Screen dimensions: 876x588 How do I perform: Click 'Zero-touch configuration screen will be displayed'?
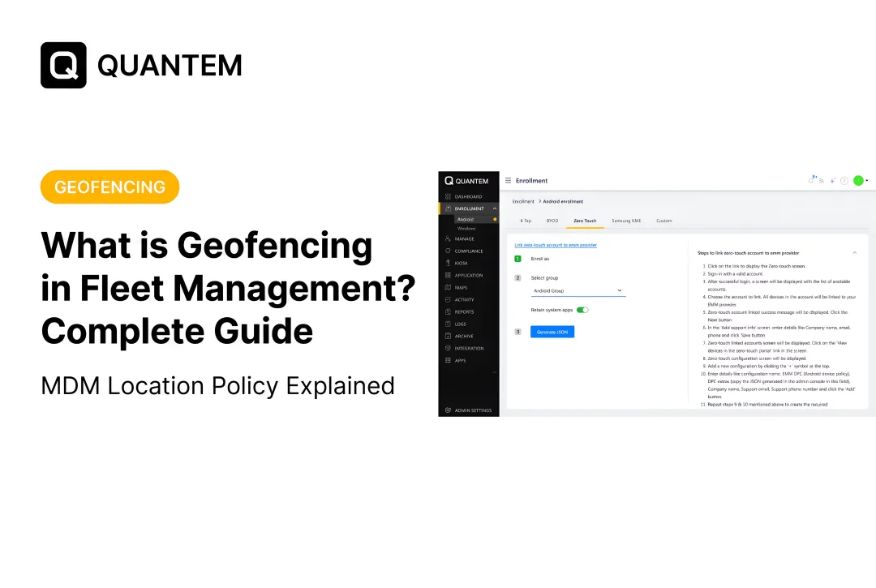(x=757, y=358)
